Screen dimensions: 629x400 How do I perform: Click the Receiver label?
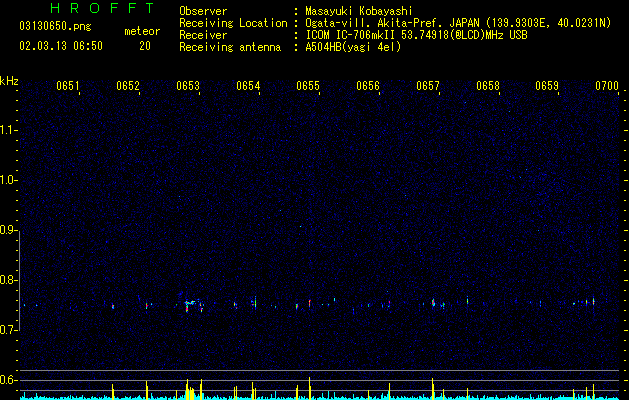(x=203, y=35)
